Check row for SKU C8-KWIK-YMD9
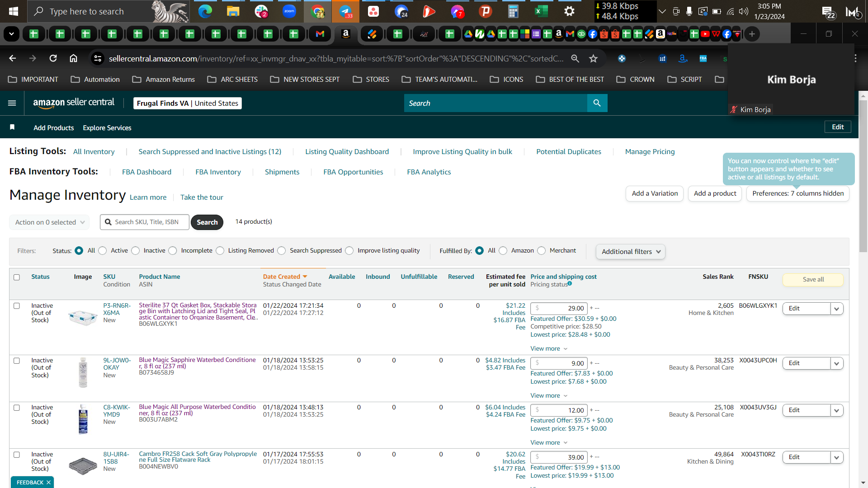Screen dimensions: 868x488 [17, 408]
